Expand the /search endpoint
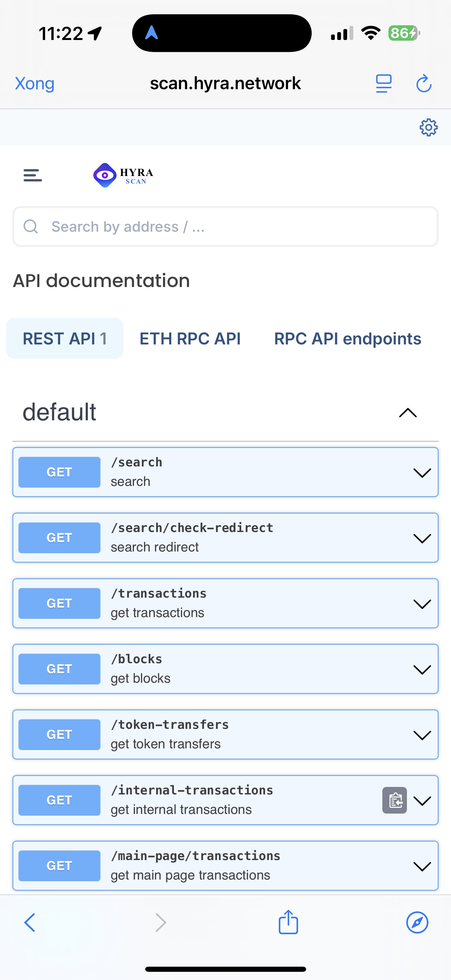Screen dimensions: 451x980 pyautogui.click(x=422, y=473)
